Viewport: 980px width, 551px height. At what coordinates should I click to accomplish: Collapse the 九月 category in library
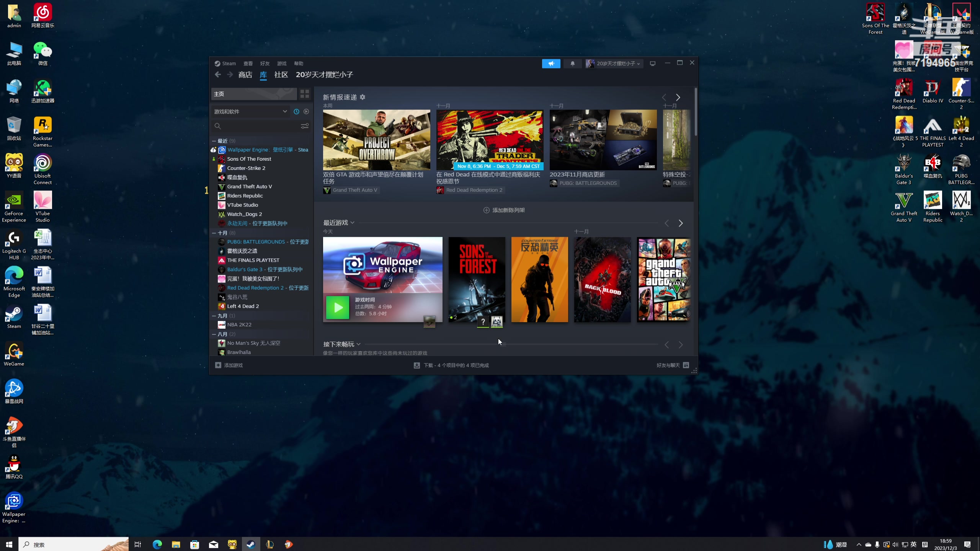click(214, 316)
